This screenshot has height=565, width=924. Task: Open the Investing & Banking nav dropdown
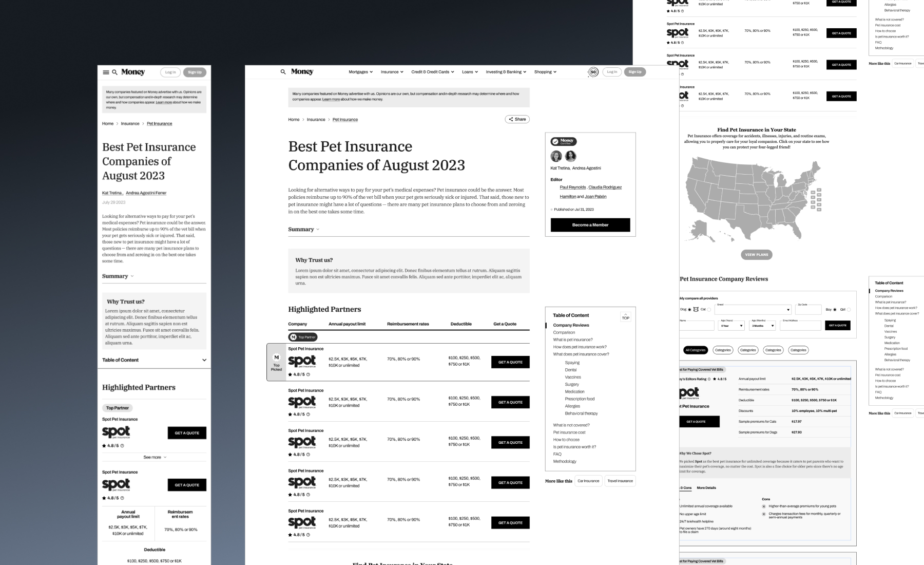coord(506,72)
